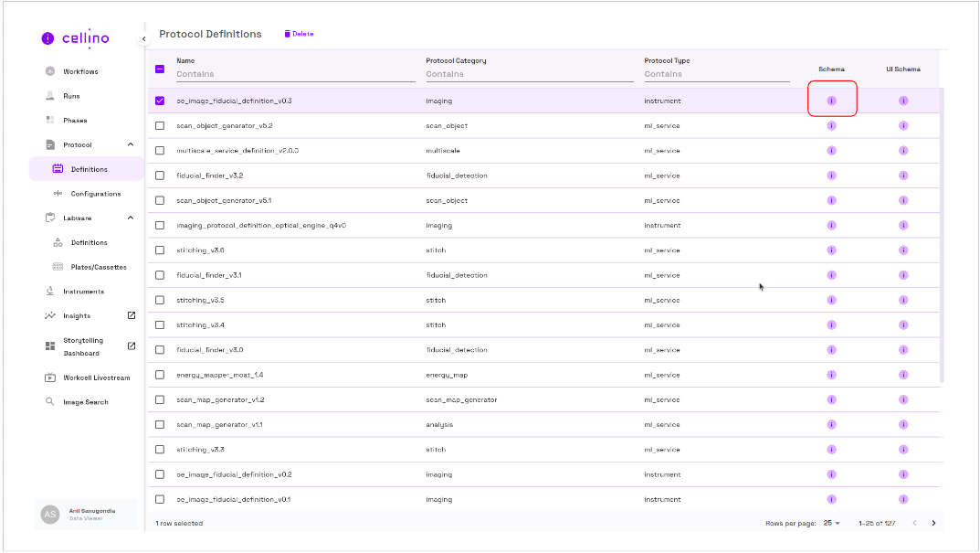Go to next page of results
Image resolution: width=980 pixels, height=553 pixels.
coord(933,523)
